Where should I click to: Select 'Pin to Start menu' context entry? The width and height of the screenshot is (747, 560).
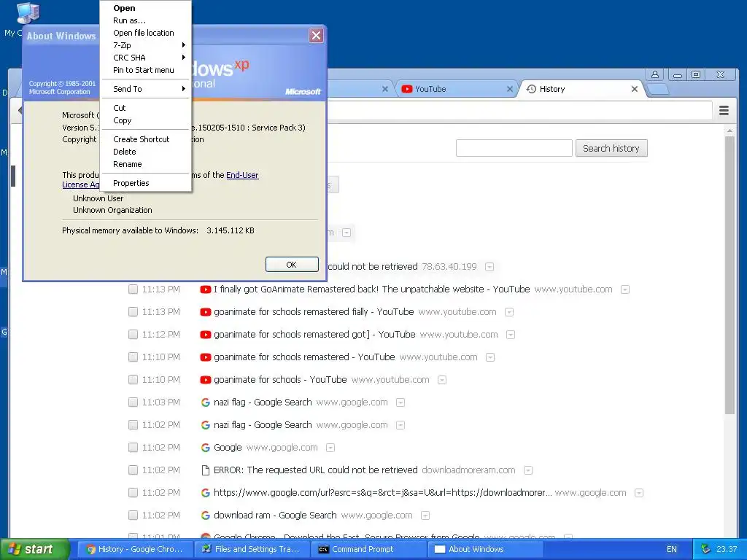[146, 70]
